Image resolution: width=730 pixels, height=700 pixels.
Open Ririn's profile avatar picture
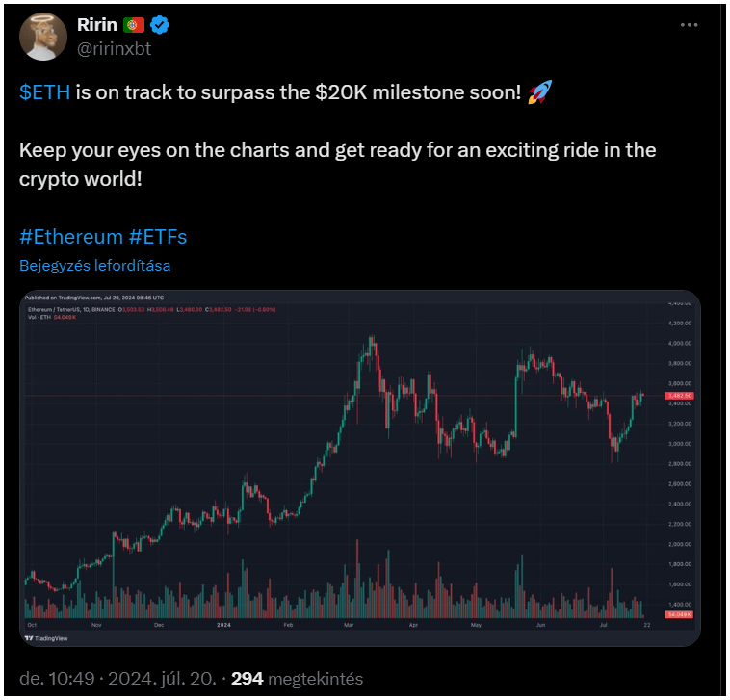(x=42, y=37)
